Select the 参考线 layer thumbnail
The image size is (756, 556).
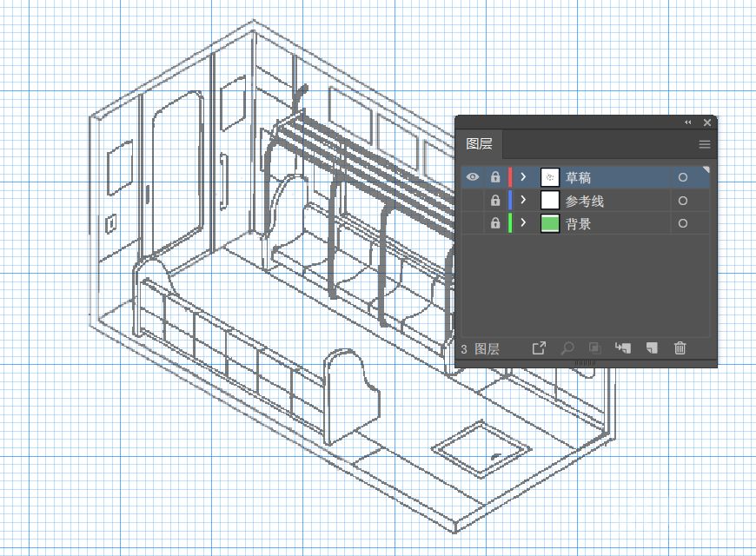[x=550, y=200]
